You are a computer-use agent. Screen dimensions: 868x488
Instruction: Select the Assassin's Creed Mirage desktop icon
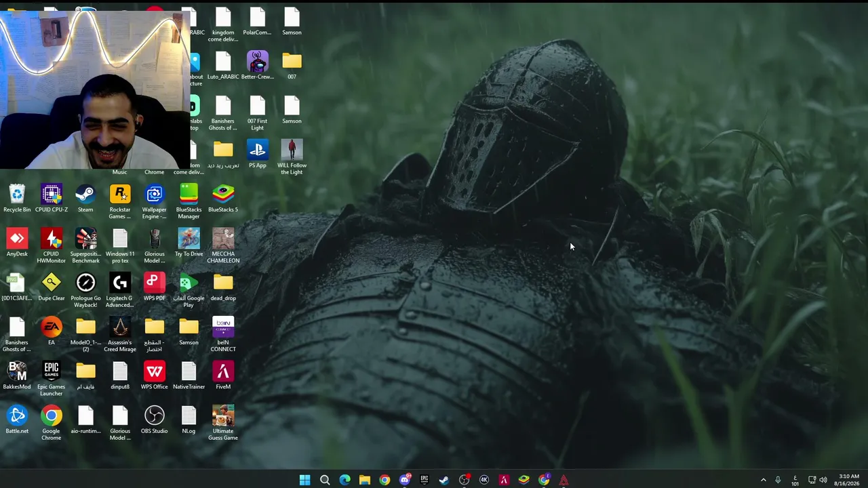[x=120, y=334]
